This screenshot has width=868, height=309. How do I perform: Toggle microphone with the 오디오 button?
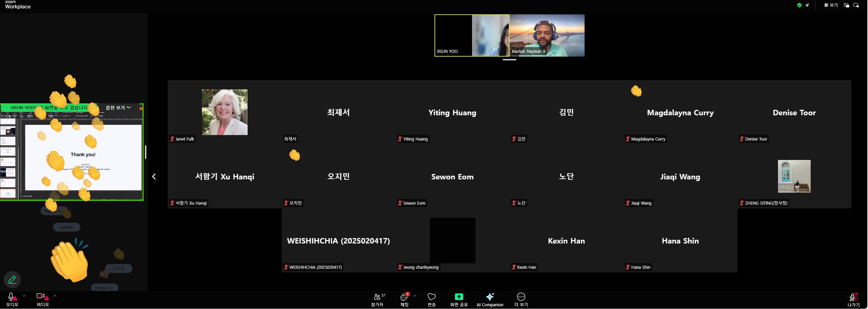coord(12,299)
